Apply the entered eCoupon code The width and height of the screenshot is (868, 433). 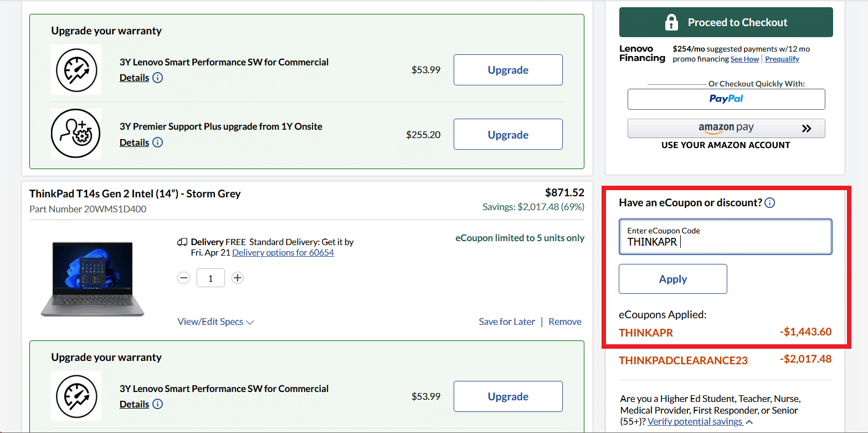coord(672,279)
